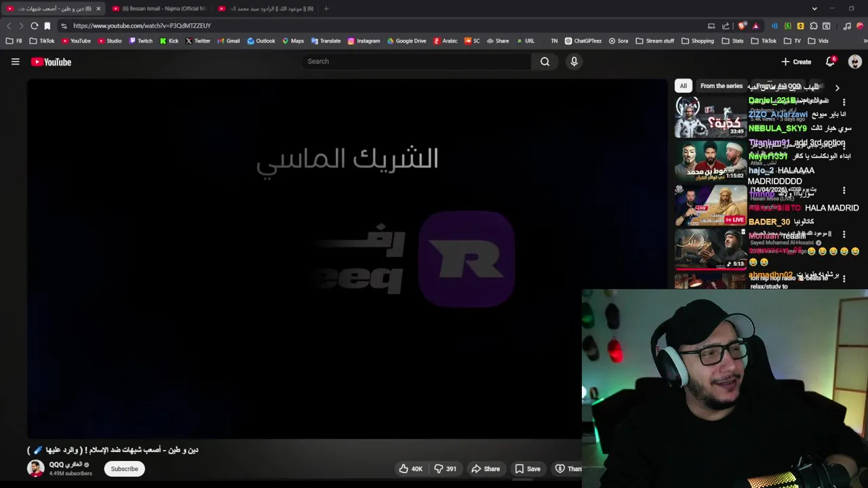This screenshot has height=488, width=868.
Task: Open the YouTube account avatar menu
Action: click(x=854, y=62)
